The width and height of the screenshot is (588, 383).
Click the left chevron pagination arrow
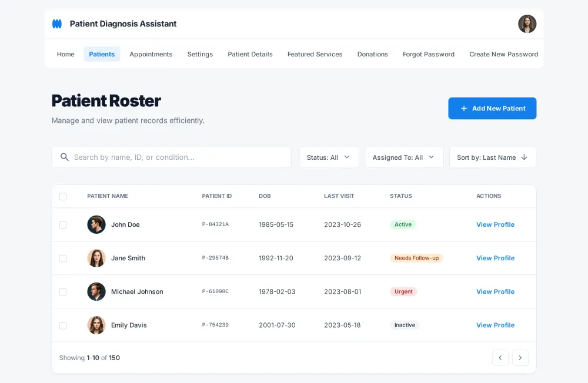click(500, 358)
